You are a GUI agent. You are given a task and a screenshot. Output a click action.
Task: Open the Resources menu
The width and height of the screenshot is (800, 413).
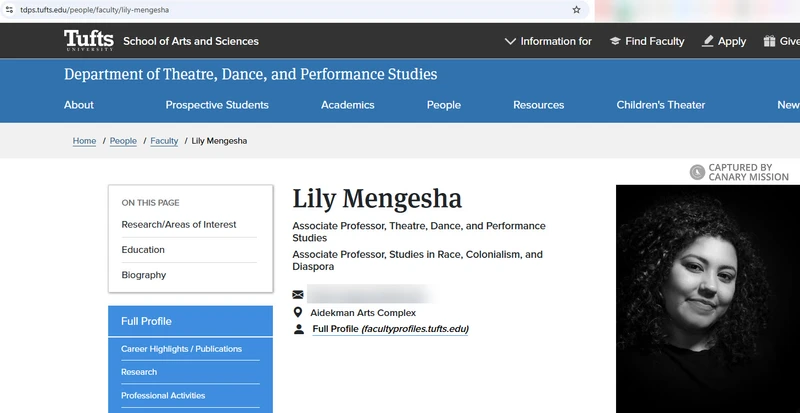pos(538,105)
